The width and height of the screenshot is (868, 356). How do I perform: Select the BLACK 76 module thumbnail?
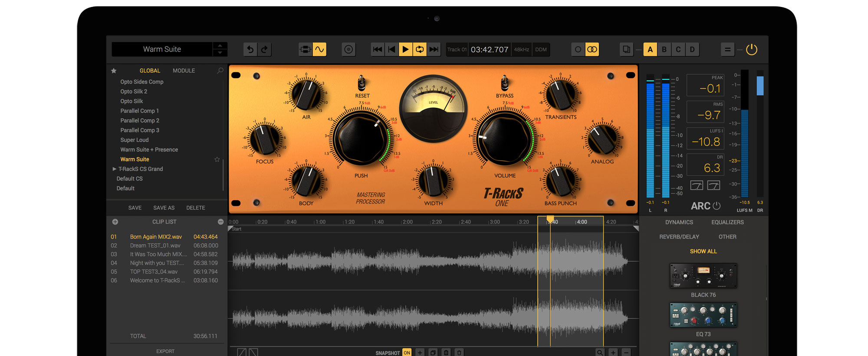pyautogui.click(x=704, y=276)
